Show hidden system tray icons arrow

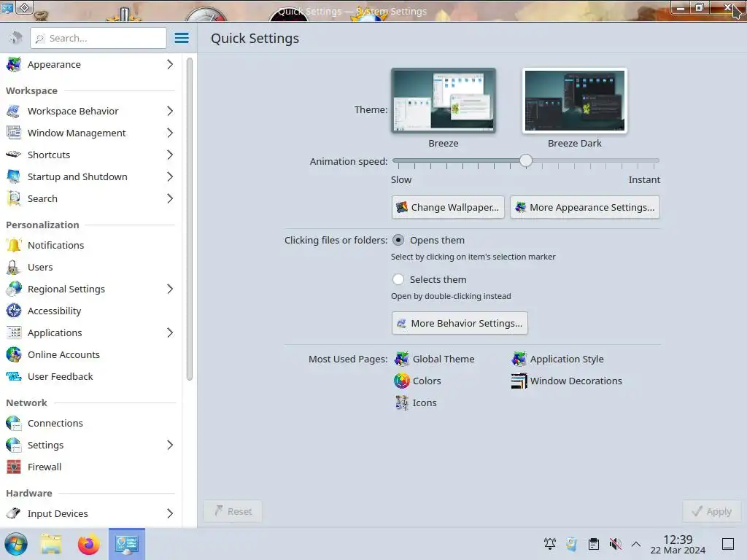pyautogui.click(x=636, y=544)
